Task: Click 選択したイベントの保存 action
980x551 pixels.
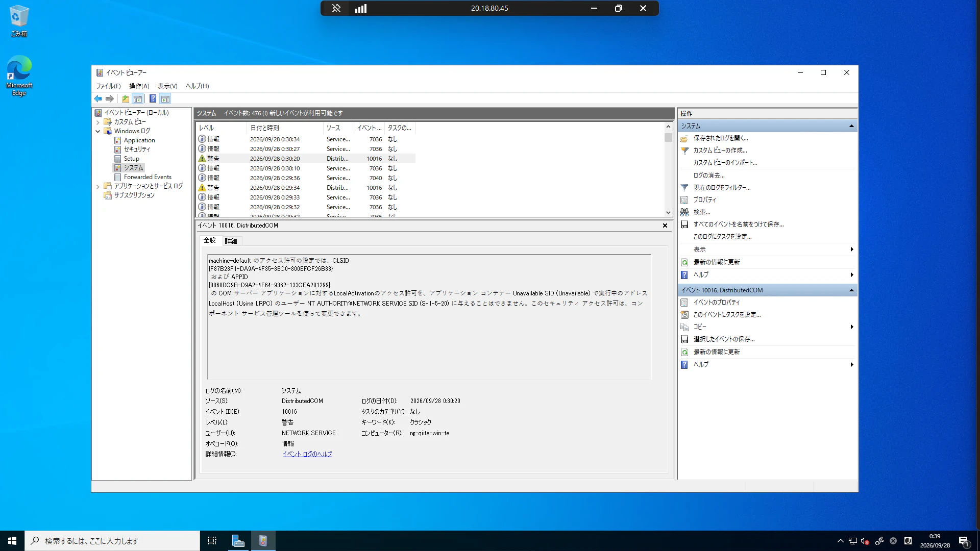Action: coord(724,339)
